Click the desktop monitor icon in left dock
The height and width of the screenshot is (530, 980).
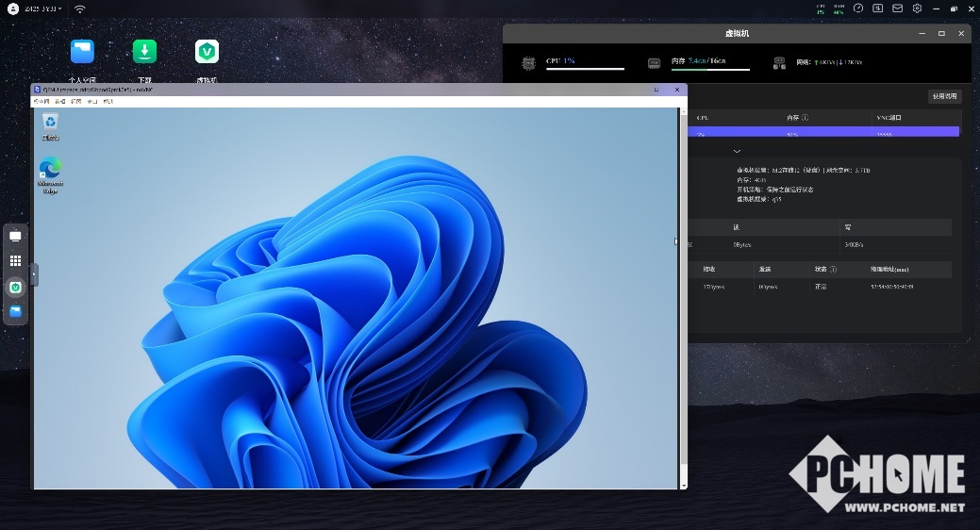pyautogui.click(x=15, y=235)
